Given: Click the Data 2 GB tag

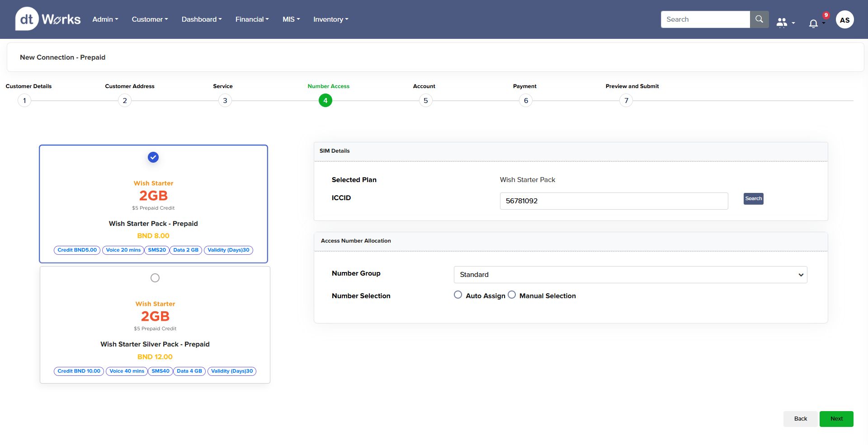Looking at the screenshot, I should point(186,250).
